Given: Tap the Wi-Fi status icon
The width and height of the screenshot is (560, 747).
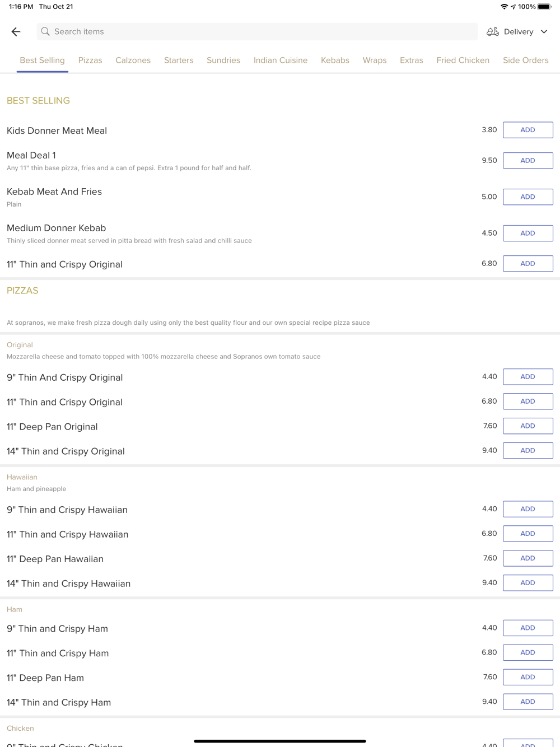Looking at the screenshot, I should click(504, 7).
